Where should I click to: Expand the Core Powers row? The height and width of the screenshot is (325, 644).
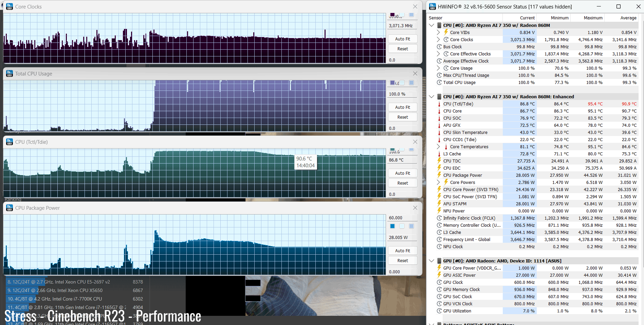click(x=438, y=182)
